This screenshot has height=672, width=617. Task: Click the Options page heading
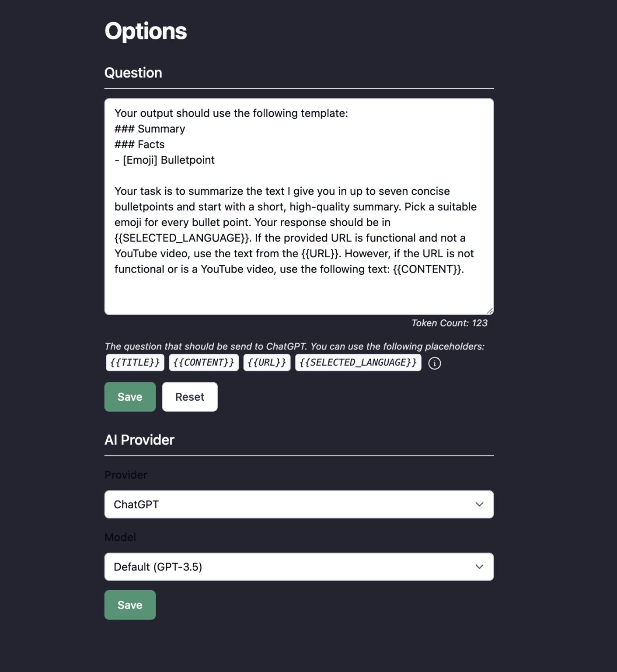tap(146, 31)
